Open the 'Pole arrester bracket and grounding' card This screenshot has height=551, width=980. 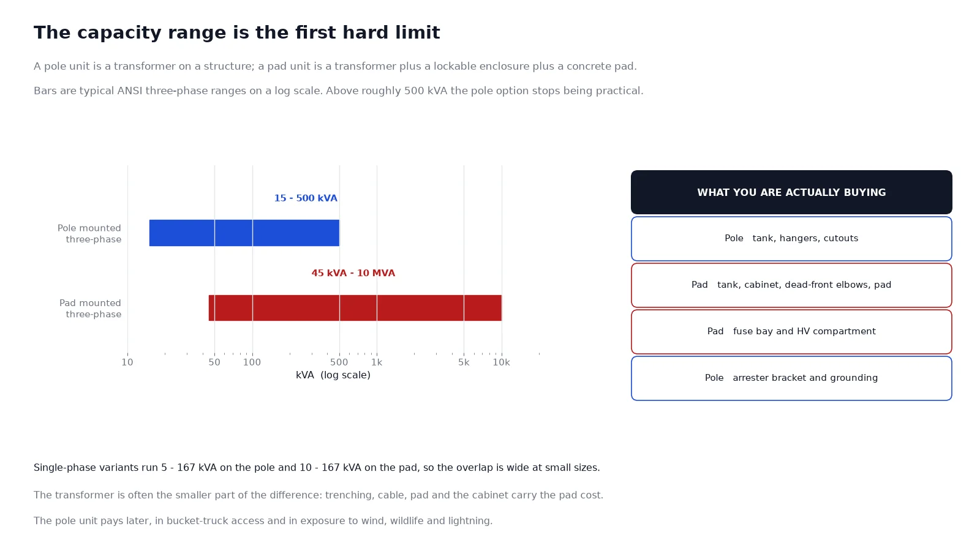[791, 378]
